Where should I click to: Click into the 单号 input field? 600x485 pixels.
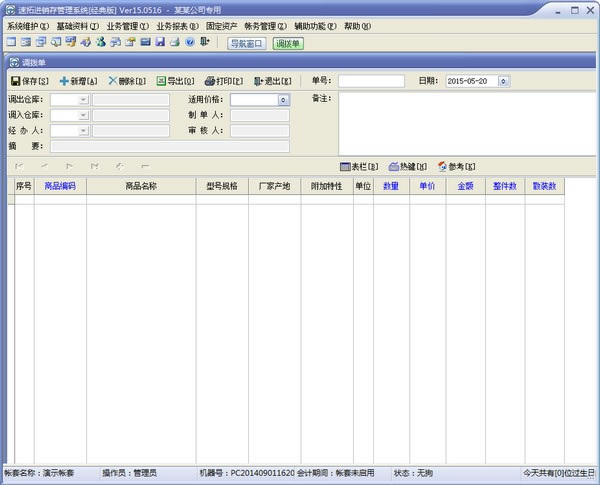[x=371, y=80]
